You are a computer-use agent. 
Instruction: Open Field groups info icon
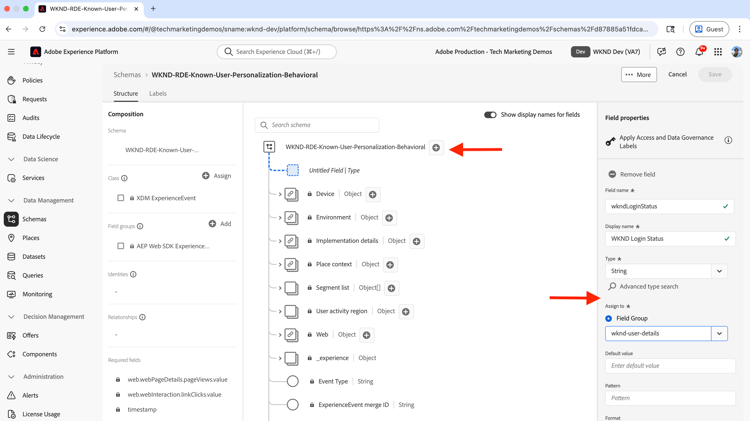coord(140,226)
